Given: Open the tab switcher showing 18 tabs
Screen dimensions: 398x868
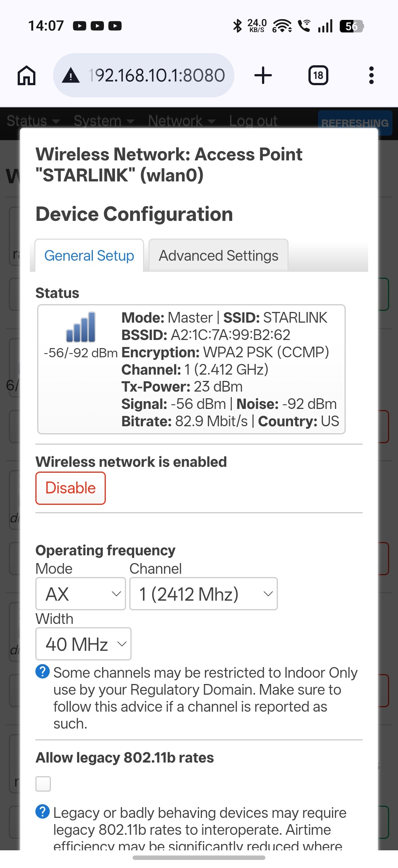Looking at the screenshot, I should click(318, 75).
